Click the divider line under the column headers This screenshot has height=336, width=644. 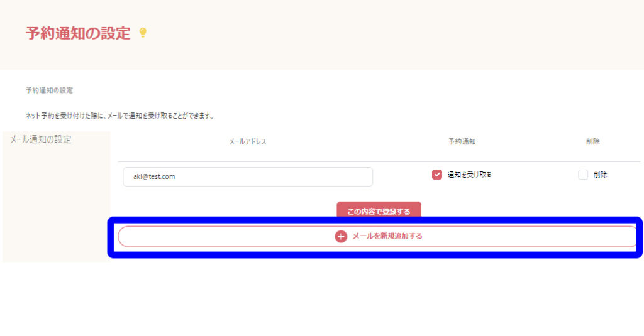[x=379, y=161]
